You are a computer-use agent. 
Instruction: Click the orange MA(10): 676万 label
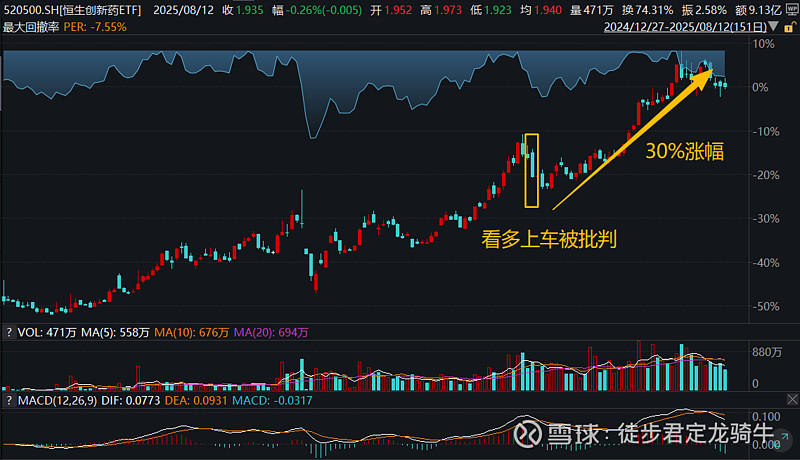coord(191,333)
